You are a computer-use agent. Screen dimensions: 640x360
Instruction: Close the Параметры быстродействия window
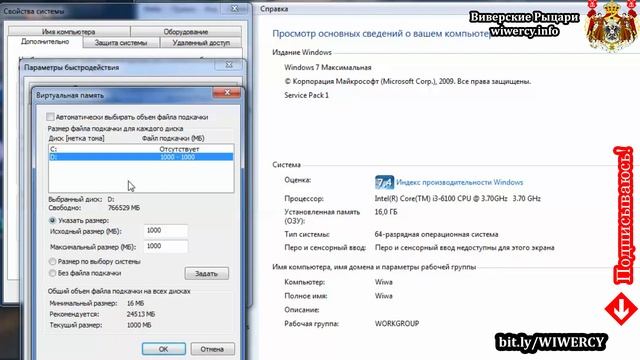coord(229,65)
